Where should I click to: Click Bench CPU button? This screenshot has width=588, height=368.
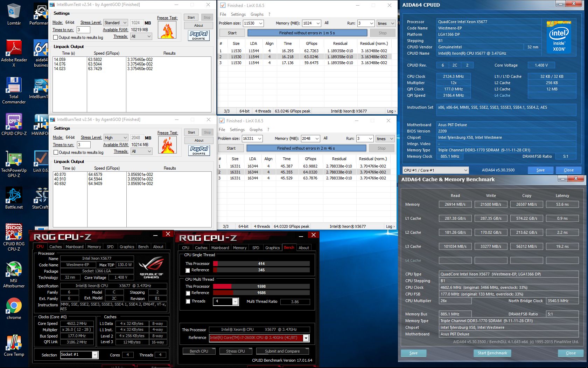(199, 351)
